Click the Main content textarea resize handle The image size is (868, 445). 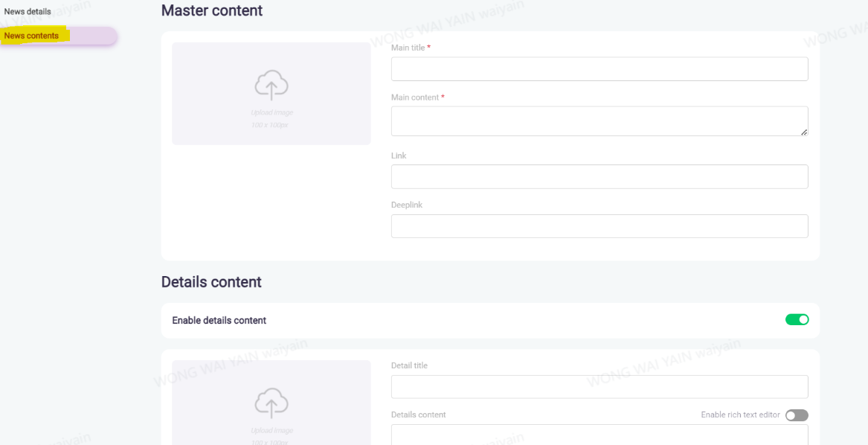click(803, 132)
